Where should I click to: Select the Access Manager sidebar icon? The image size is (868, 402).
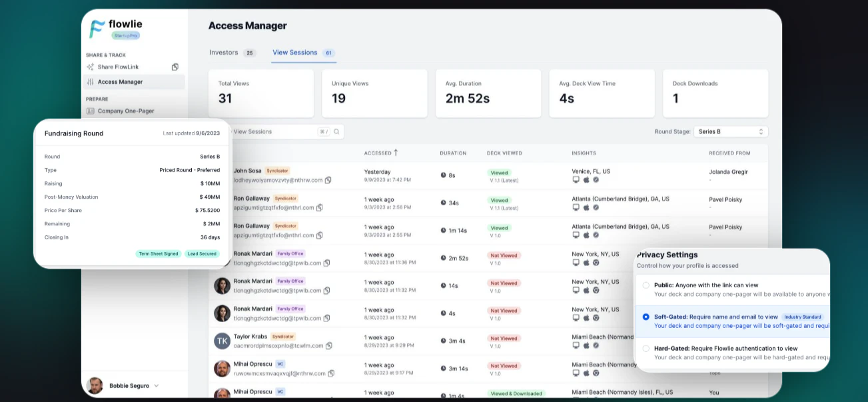[x=89, y=82]
